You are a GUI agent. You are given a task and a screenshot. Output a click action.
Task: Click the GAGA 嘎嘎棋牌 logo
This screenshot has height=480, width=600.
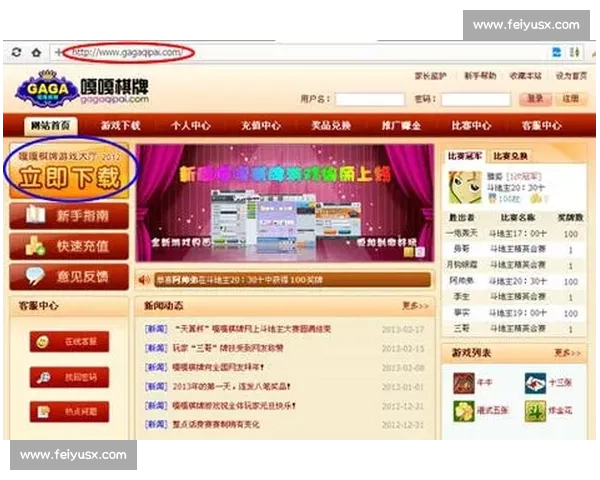point(82,89)
